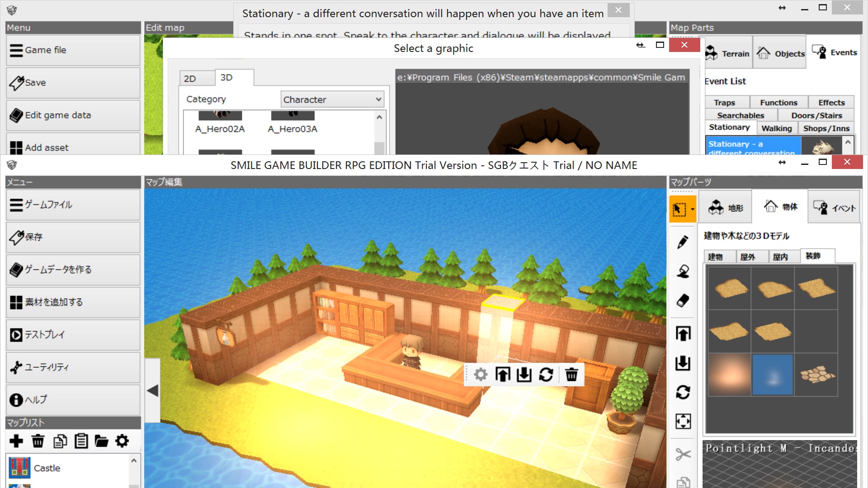Click the fit-to-view frame icon

click(x=683, y=421)
